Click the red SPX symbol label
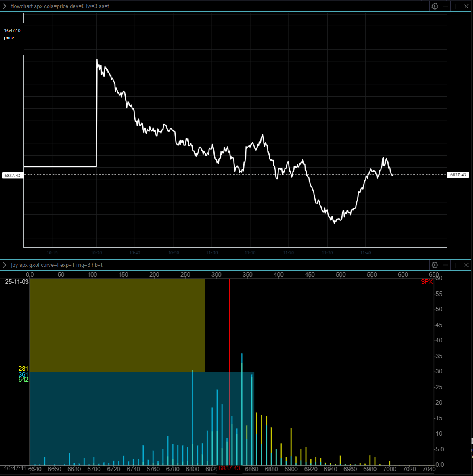473x476 pixels. point(427,282)
